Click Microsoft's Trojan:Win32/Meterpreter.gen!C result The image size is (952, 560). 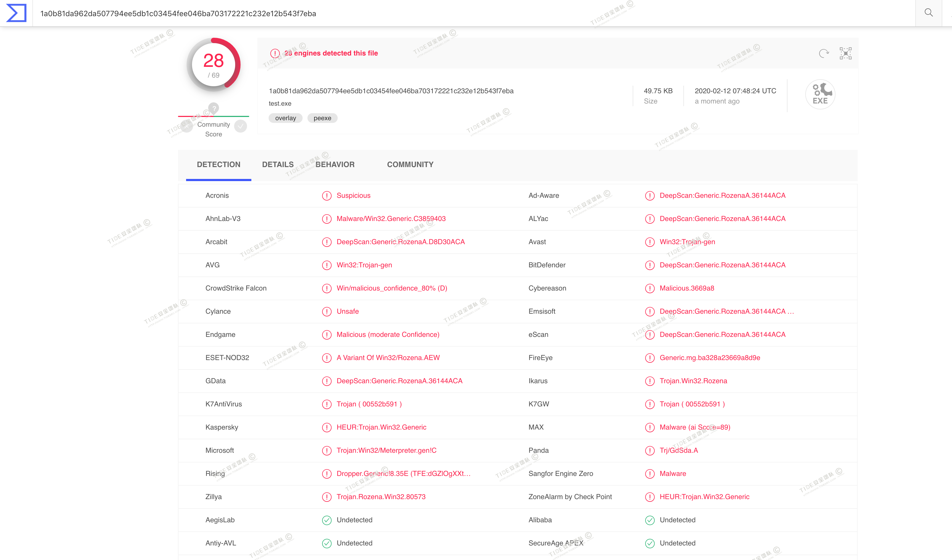tap(386, 451)
